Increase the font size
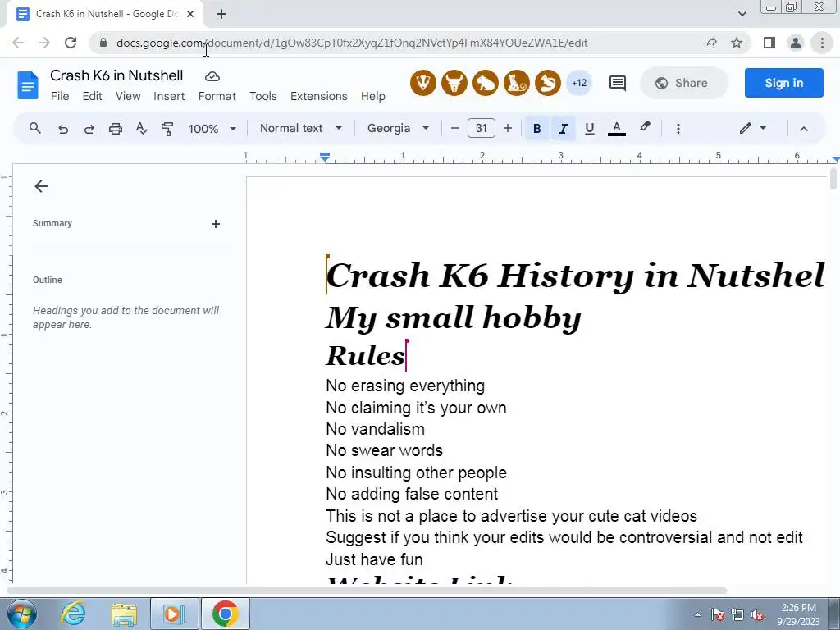The width and height of the screenshot is (840, 630). tap(507, 129)
